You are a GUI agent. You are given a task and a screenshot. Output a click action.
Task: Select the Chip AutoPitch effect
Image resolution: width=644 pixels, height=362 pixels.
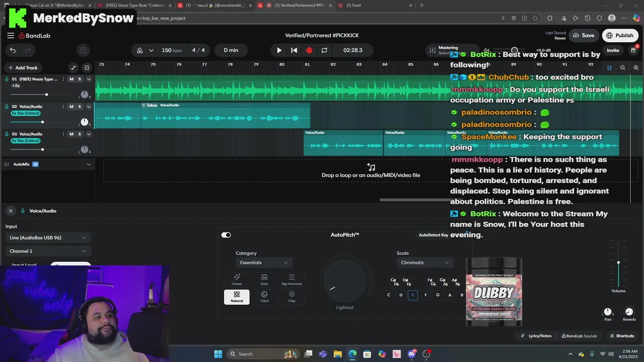[x=292, y=297]
